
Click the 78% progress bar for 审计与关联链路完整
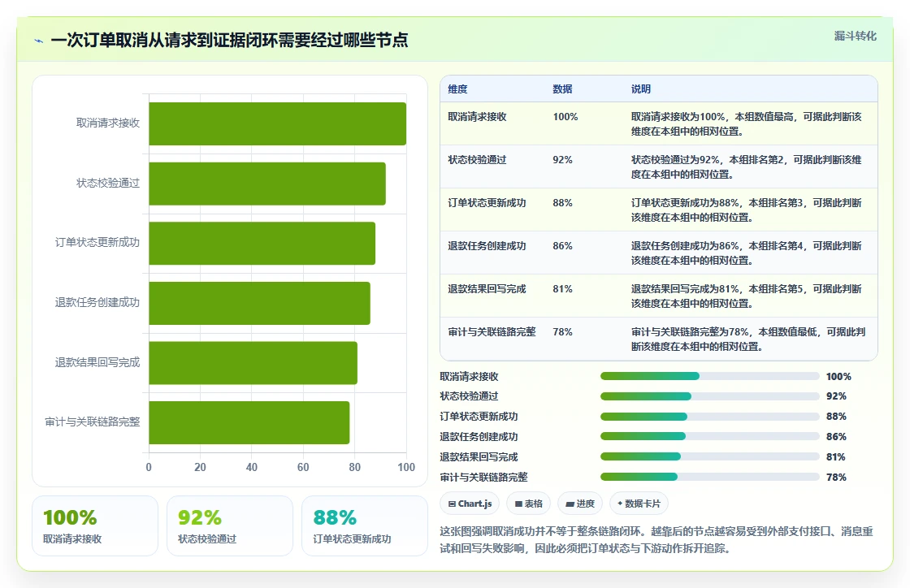[x=710, y=477]
